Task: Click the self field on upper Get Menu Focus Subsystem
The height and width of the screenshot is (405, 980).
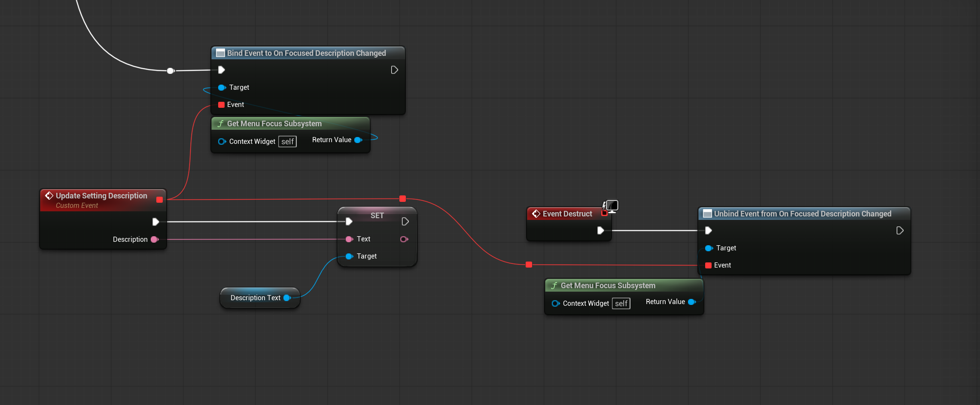Action: point(287,141)
